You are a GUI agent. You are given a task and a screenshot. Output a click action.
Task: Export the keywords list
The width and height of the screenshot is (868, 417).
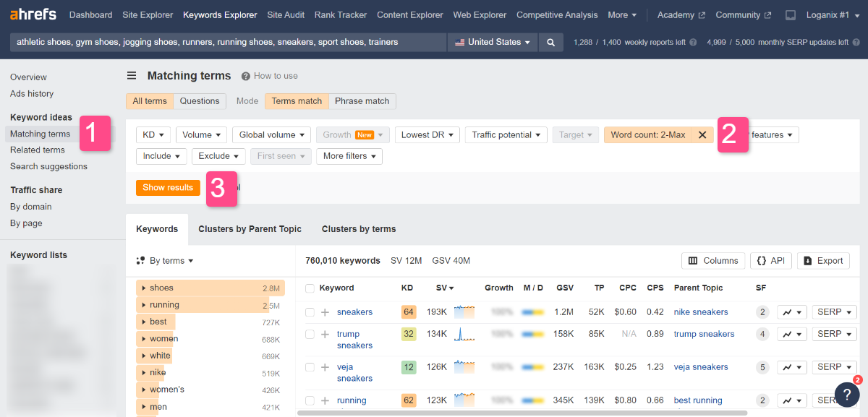823,261
